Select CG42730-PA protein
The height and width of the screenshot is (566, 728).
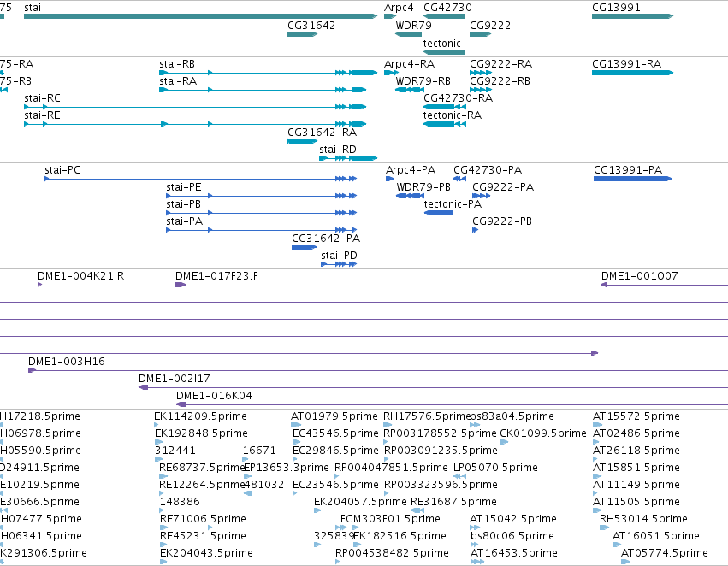pyautogui.click(x=459, y=179)
